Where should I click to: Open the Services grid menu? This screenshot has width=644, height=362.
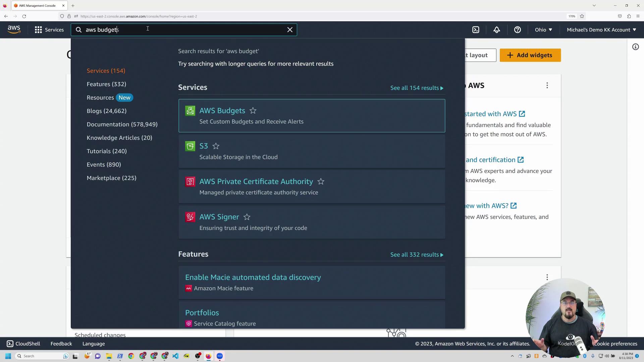click(49, 30)
